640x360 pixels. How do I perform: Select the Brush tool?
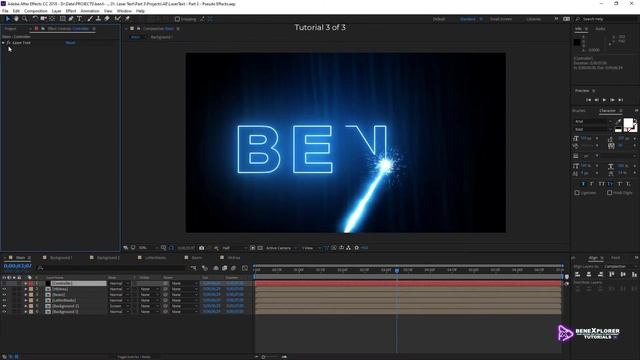90,19
